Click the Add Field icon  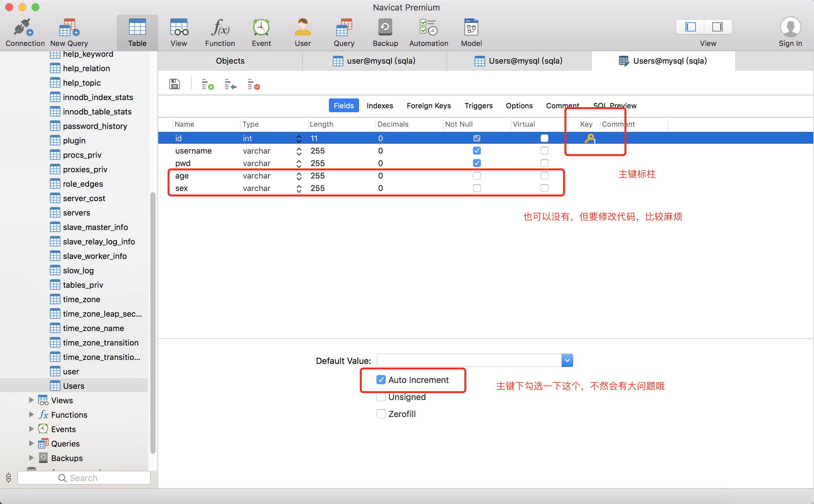(x=207, y=84)
